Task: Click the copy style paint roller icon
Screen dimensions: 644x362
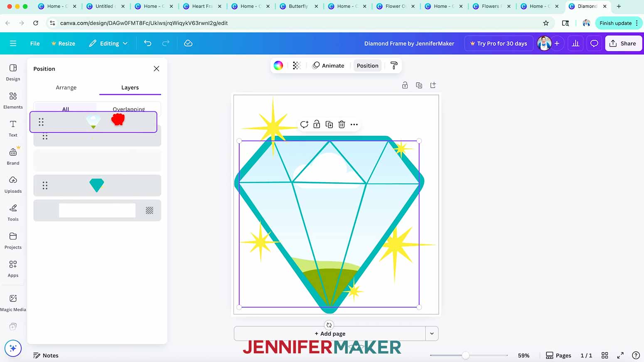Action: [394, 66]
